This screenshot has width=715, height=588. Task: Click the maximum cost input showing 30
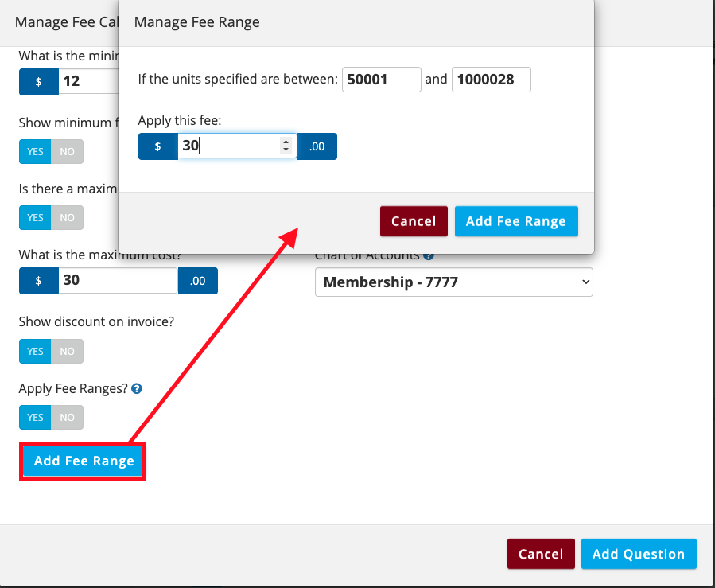coord(118,281)
